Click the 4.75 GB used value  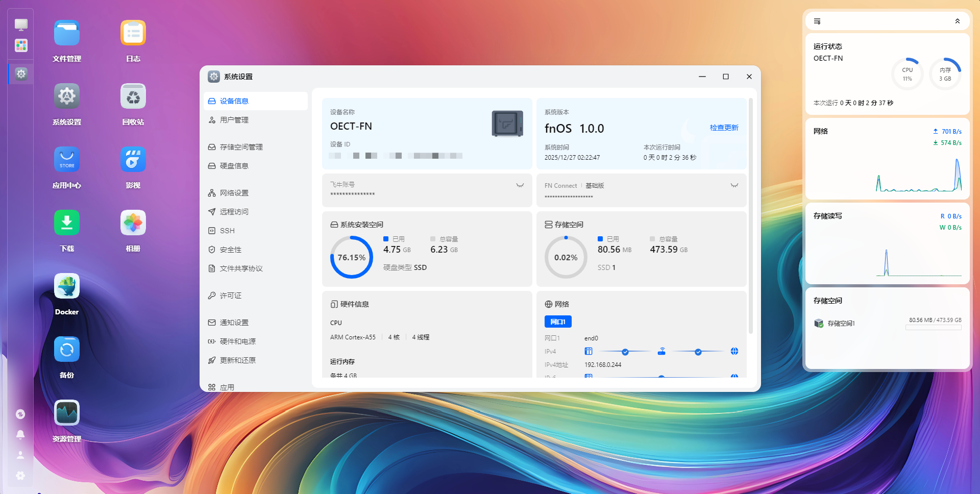(x=397, y=250)
